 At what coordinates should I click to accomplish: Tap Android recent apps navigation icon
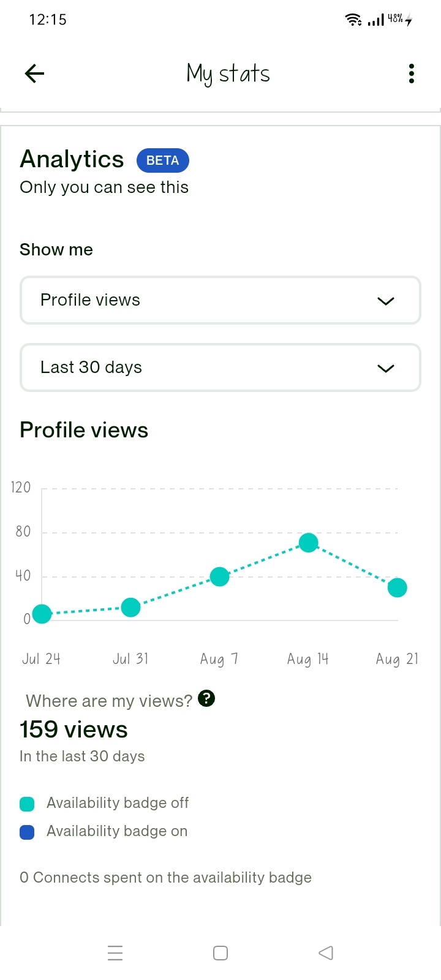click(115, 953)
